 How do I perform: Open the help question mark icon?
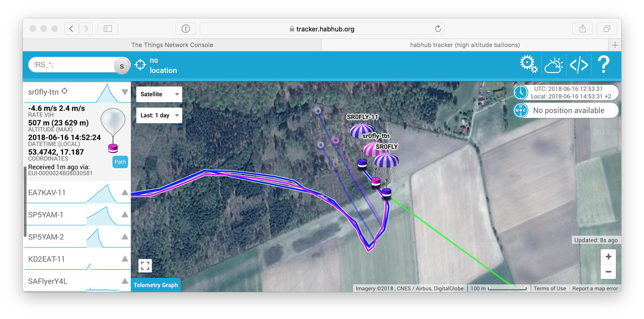coord(603,64)
